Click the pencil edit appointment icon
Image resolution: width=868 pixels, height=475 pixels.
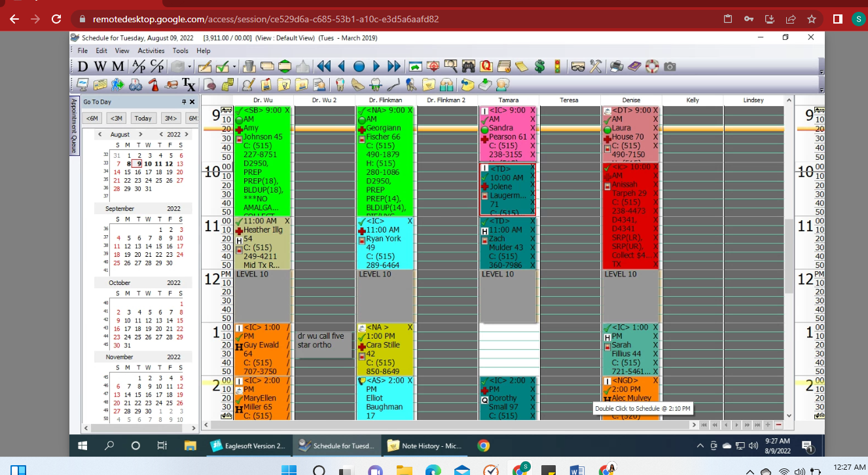coord(205,66)
